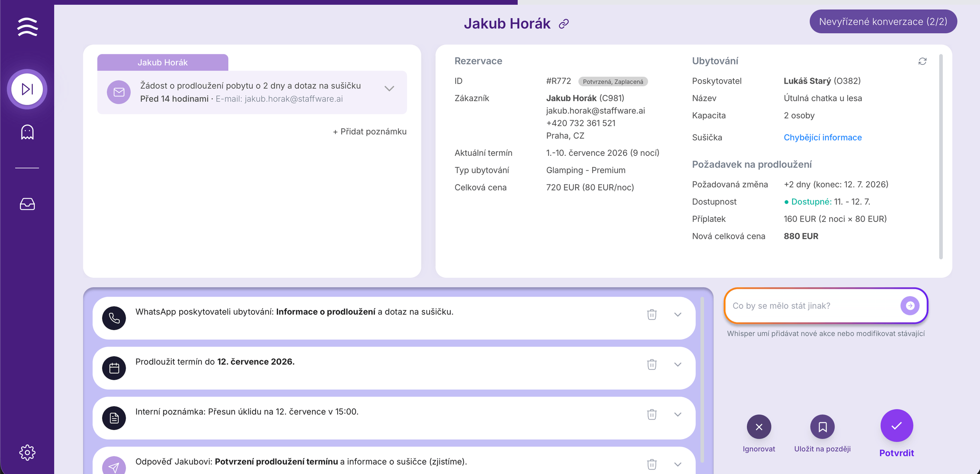Open the inbox tray icon
980x474 pixels.
(27, 204)
